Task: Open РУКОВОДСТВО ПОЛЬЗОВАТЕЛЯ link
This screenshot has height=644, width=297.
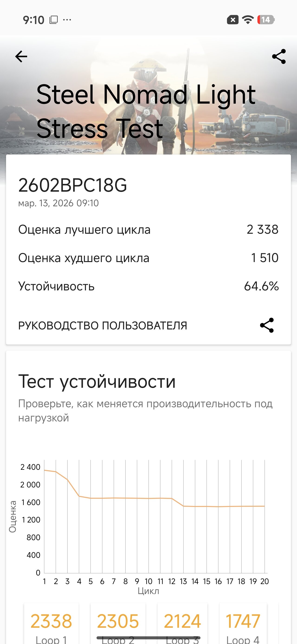Action: point(102,325)
